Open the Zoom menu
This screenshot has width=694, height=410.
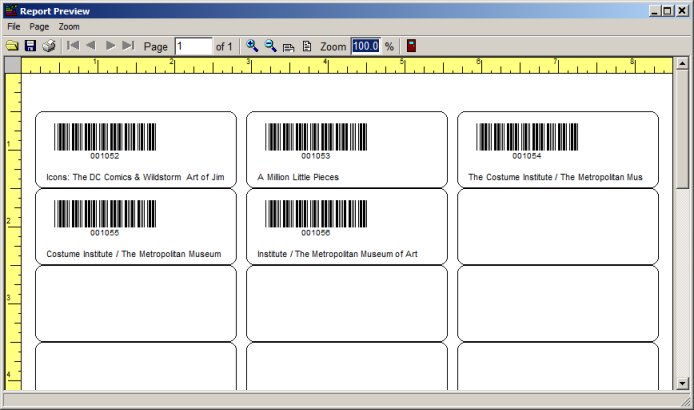[69, 27]
